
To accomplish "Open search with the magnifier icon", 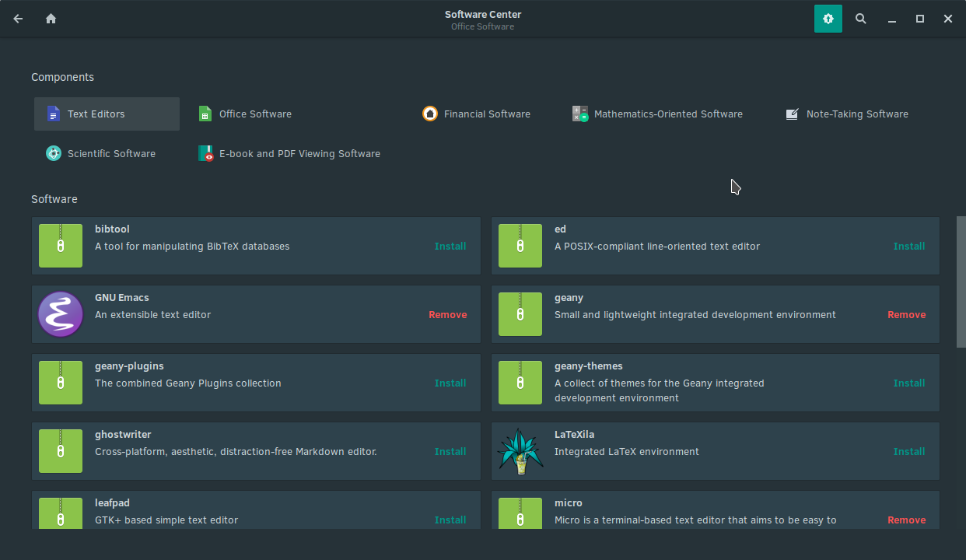I will coord(861,19).
